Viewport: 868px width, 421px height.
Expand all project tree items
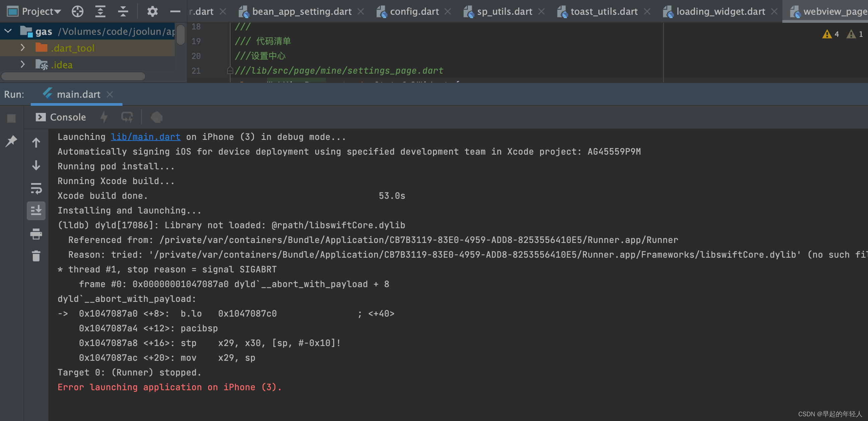point(100,11)
